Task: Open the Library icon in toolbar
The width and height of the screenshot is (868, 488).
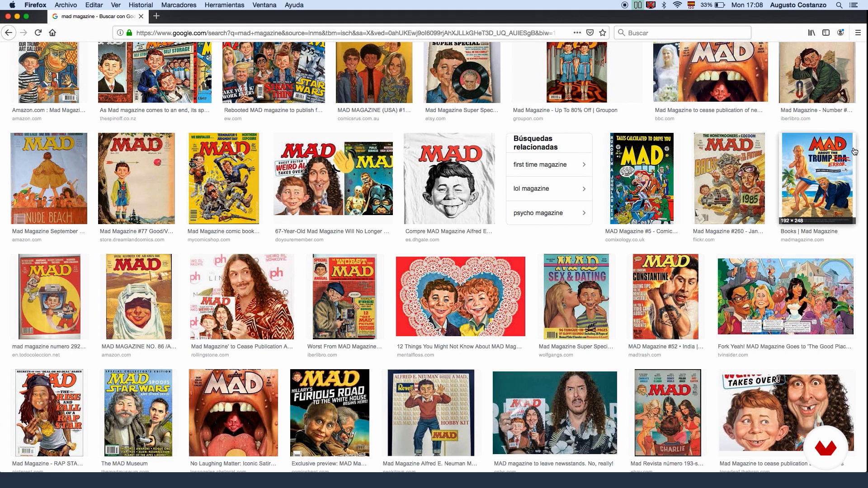Action: tap(811, 33)
